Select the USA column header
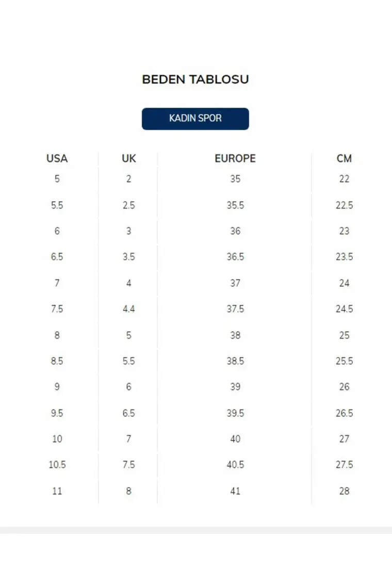This screenshot has height=588, width=392. (57, 158)
